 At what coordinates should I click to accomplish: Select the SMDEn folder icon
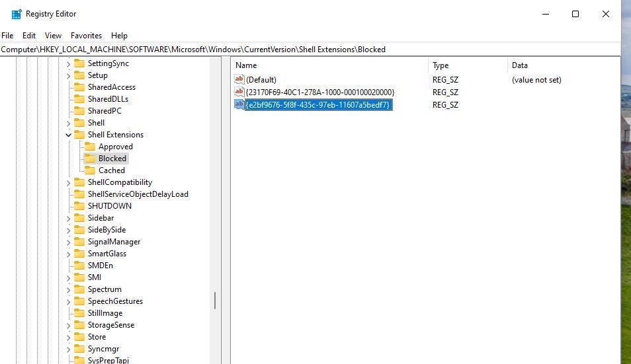[x=79, y=265]
